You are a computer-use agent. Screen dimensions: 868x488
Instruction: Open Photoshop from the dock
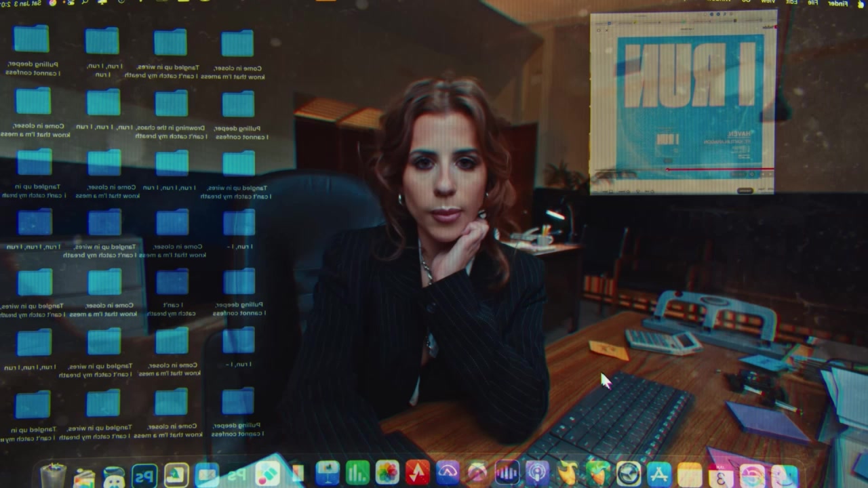(144, 475)
